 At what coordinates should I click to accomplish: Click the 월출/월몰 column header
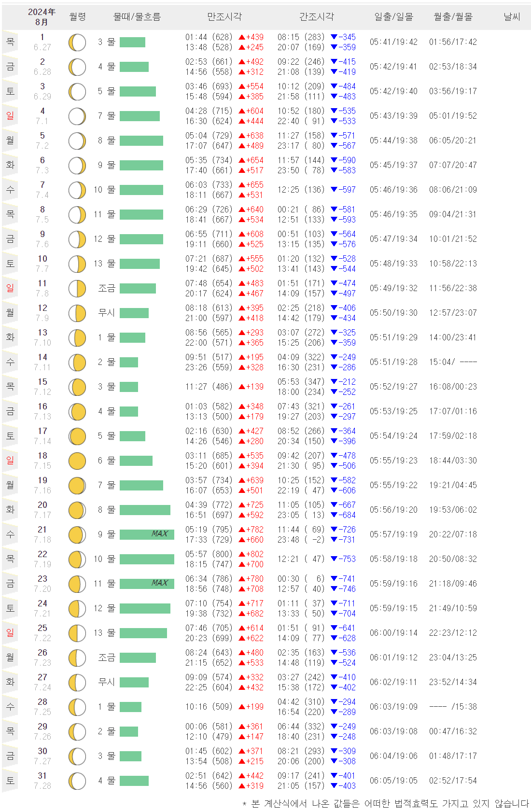(x=453, y=17)
